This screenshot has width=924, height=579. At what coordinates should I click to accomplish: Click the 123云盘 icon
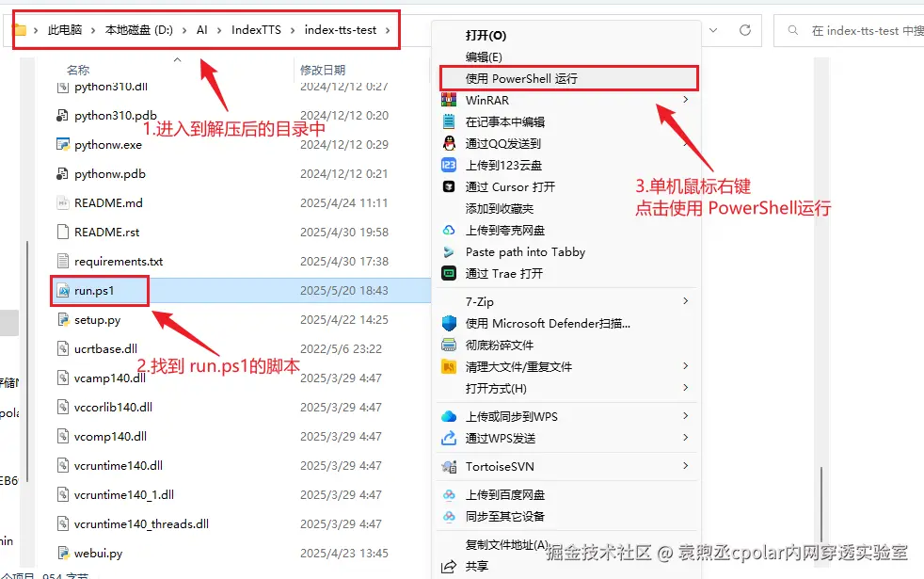point(449,165)
